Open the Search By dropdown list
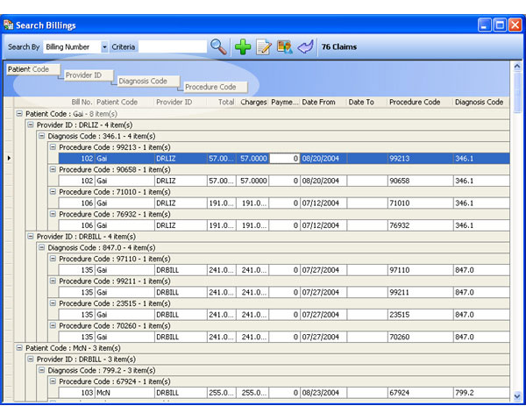The height and width of the screenshot is (420, 526). click(105, 46)
